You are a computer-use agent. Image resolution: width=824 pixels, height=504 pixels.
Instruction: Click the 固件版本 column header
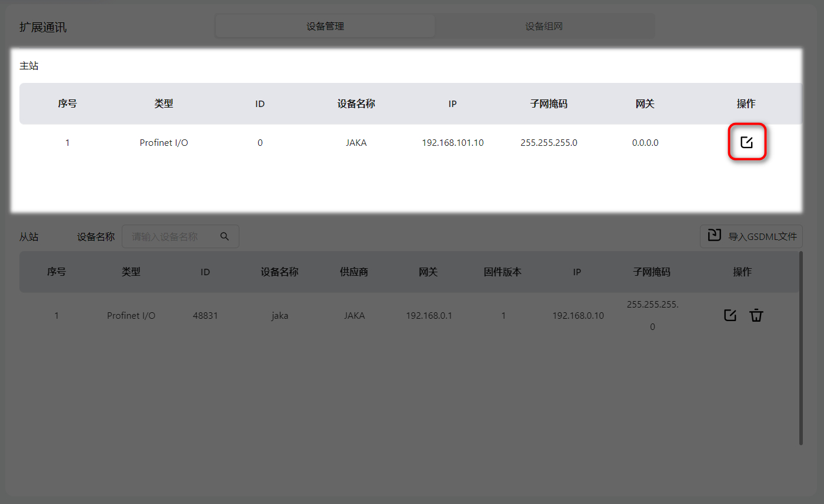(x=502, y=272)
